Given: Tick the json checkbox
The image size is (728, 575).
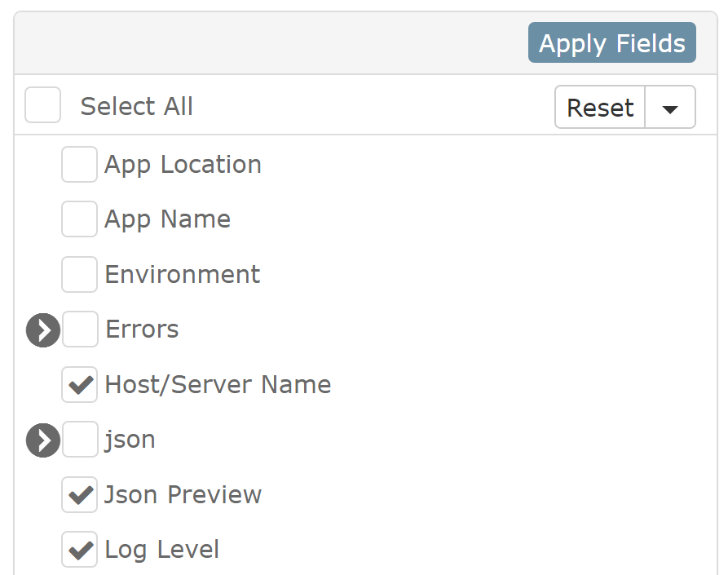Looking at the screenshot, I should [x=80, y=440].
